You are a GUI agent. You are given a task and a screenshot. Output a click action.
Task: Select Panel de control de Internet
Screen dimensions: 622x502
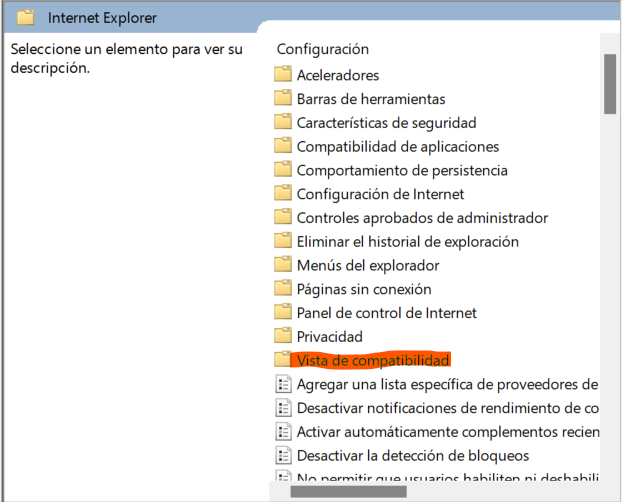pyautogui.click(x=386, y=313)
